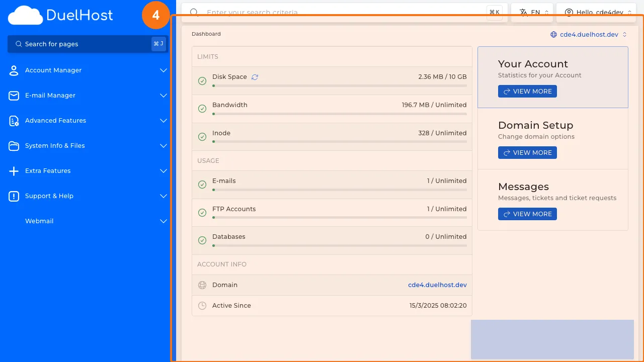Click the refresh icon beside Disk Space
The height and width of the screenshot is (362, 644).
pos(255,77)
